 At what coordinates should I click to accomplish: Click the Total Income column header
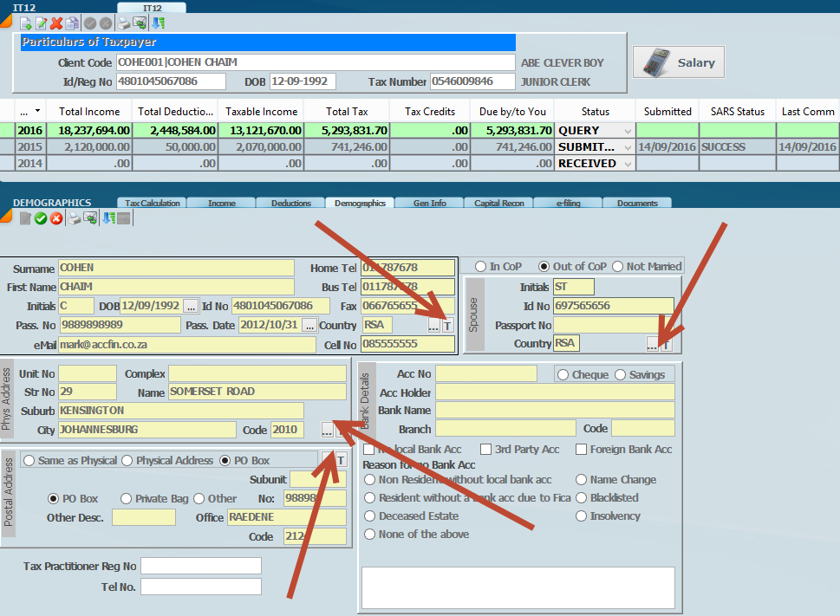(x=88, y=112)
